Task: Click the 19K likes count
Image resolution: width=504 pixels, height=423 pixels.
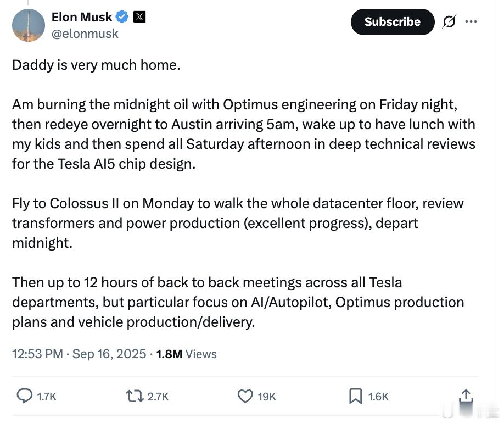Action: [x=267, y=397]
